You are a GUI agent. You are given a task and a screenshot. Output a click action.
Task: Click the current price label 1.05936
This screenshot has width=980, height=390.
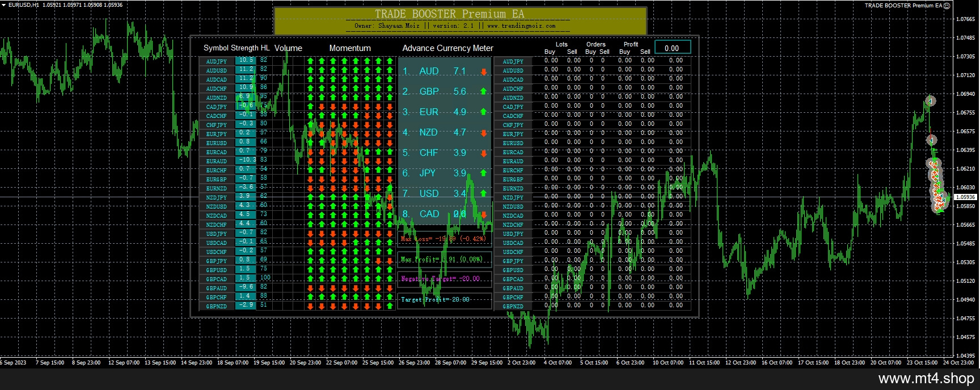click(x=966, y=197)
